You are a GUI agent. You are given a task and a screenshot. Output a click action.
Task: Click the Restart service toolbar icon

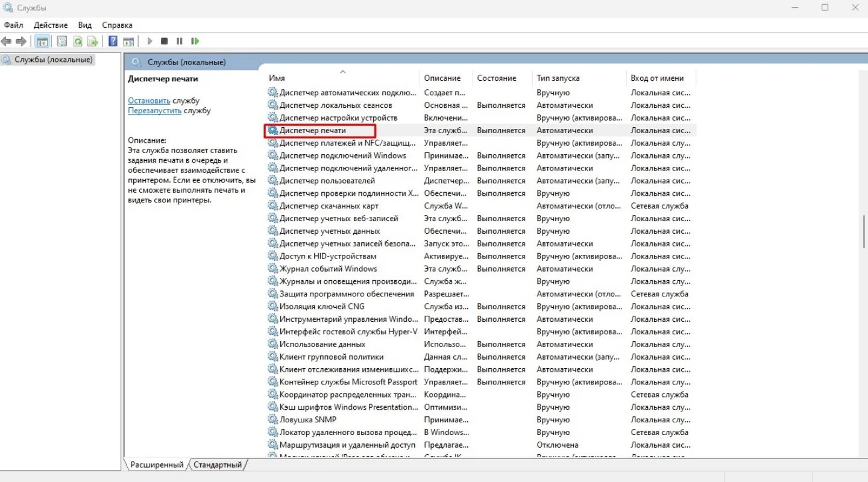coord(195,41)
